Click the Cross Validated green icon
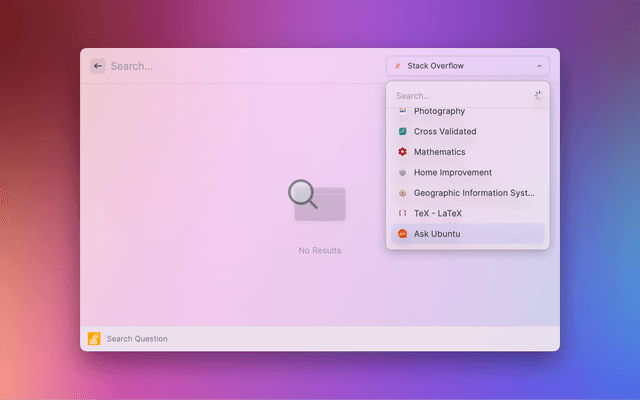This screenshot has width=640, height=400. tap(402, 131)
